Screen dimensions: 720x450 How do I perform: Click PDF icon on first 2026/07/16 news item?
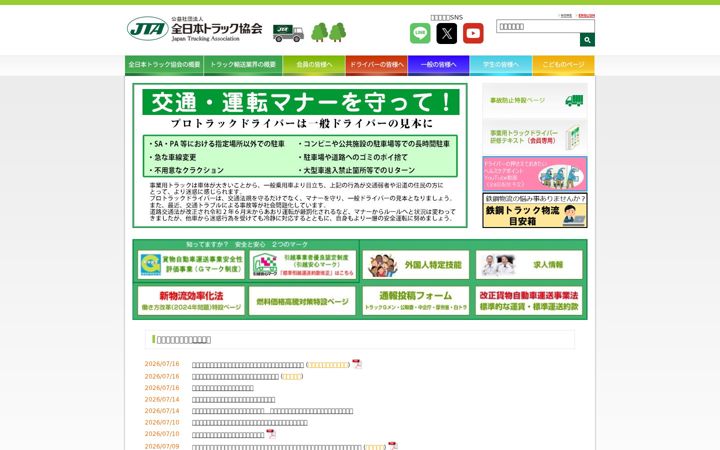click(x=357, y=364)
